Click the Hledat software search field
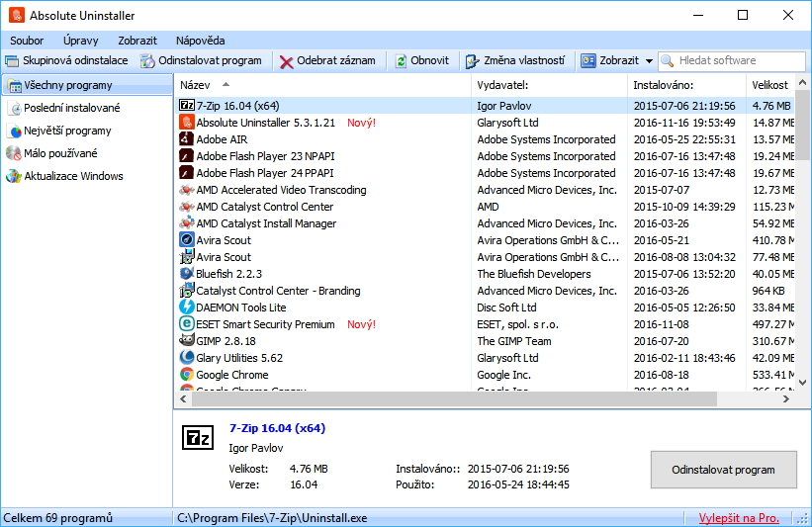812x527 pixels. 732,60
